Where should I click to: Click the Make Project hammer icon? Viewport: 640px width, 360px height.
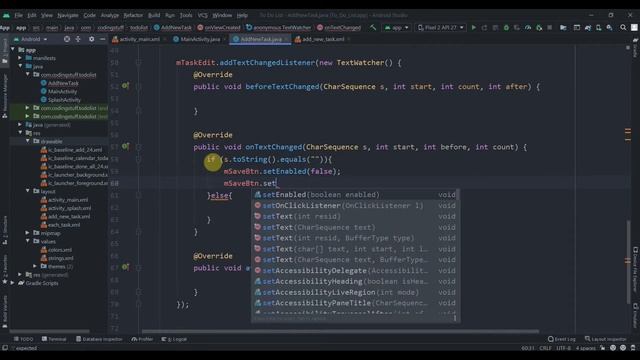(373, 28)
